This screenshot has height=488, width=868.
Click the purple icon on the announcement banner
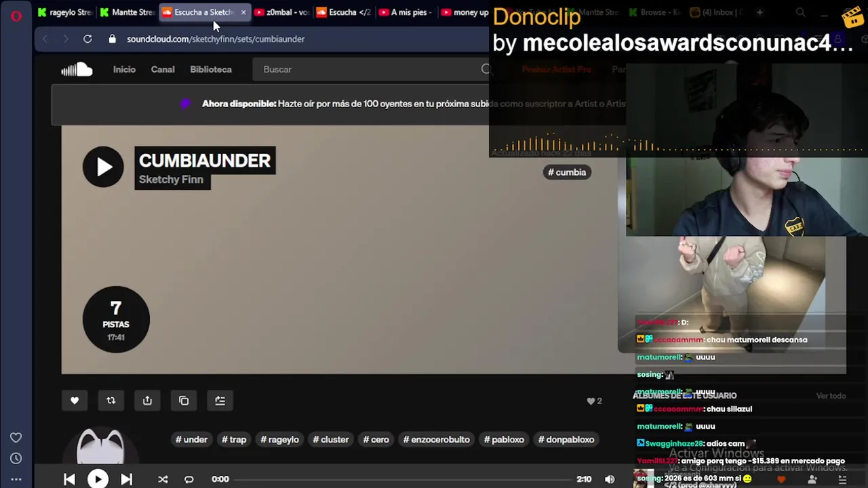click(185, 104)
